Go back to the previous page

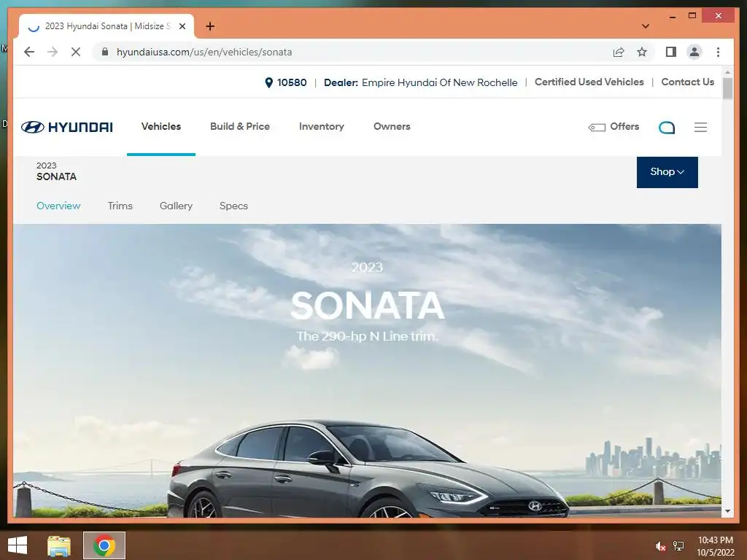pyautogui.click(x=29, y=52)
